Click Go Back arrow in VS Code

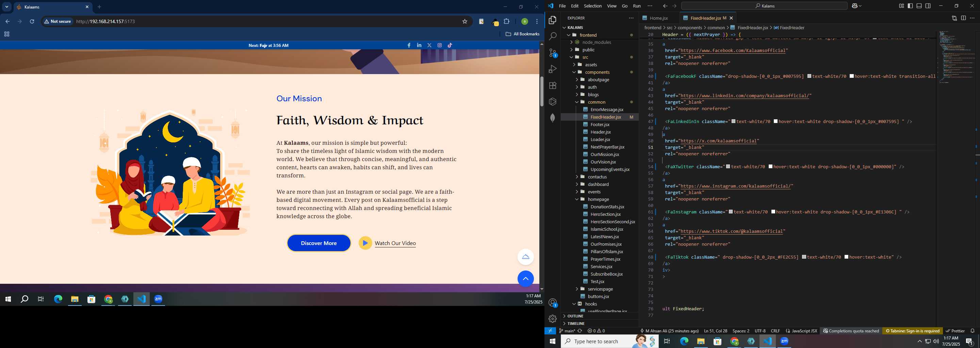tap(665, 6)
